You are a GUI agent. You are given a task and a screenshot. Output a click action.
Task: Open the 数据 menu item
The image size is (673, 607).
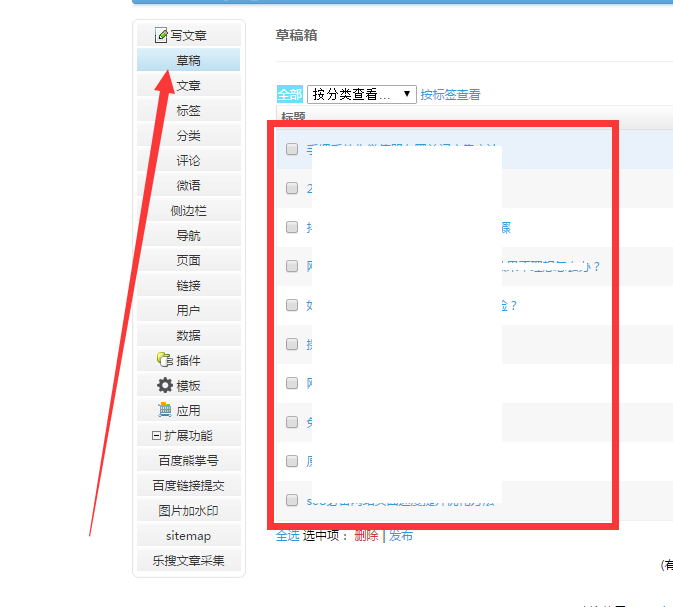[x=188, y=335]
